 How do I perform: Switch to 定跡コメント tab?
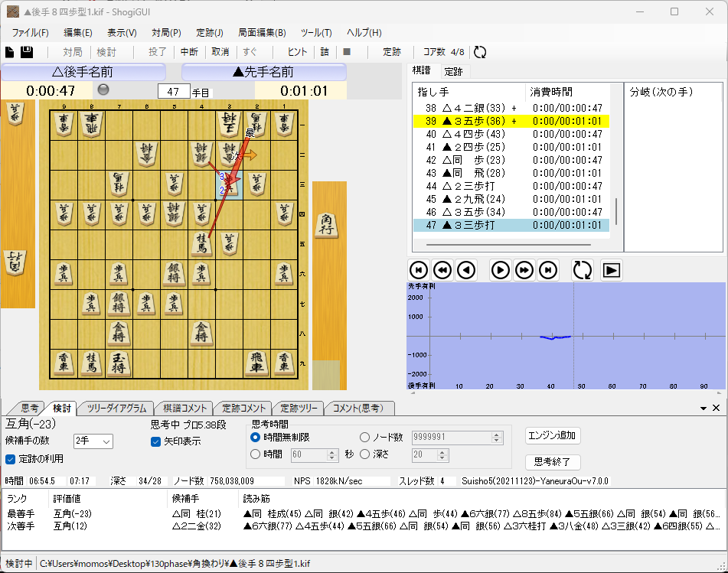pyautogui.click(x=243, y=409)
